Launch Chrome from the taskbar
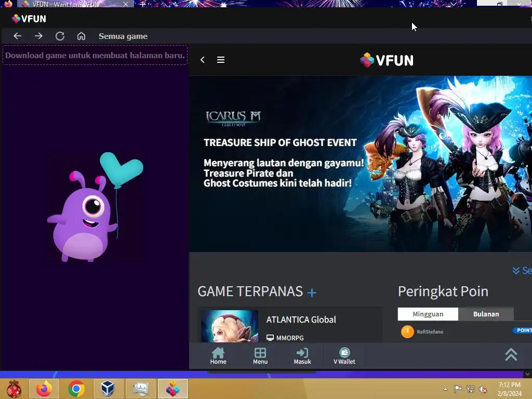Viewport: 532px width, 399px height. 76,389
